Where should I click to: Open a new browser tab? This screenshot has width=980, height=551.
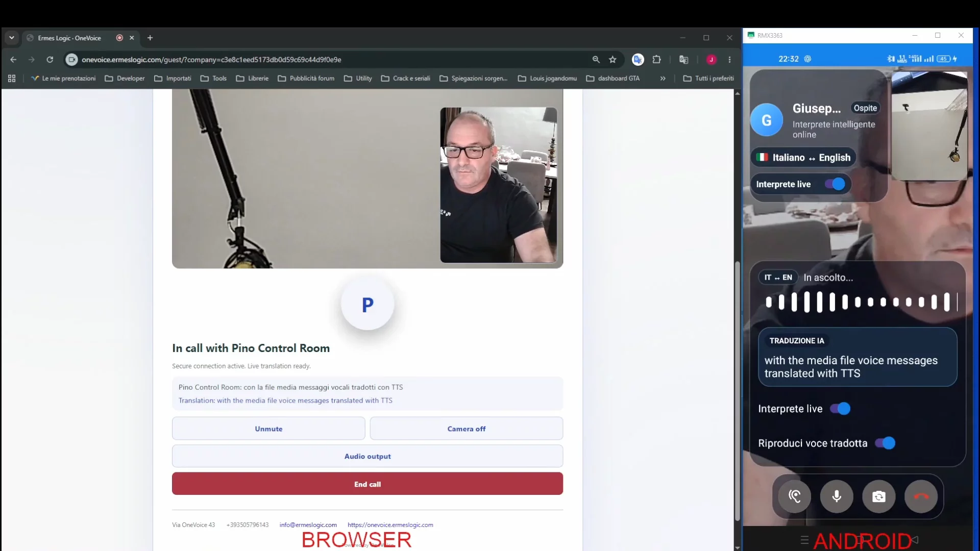pyautogui.click(x=150, y=38)
